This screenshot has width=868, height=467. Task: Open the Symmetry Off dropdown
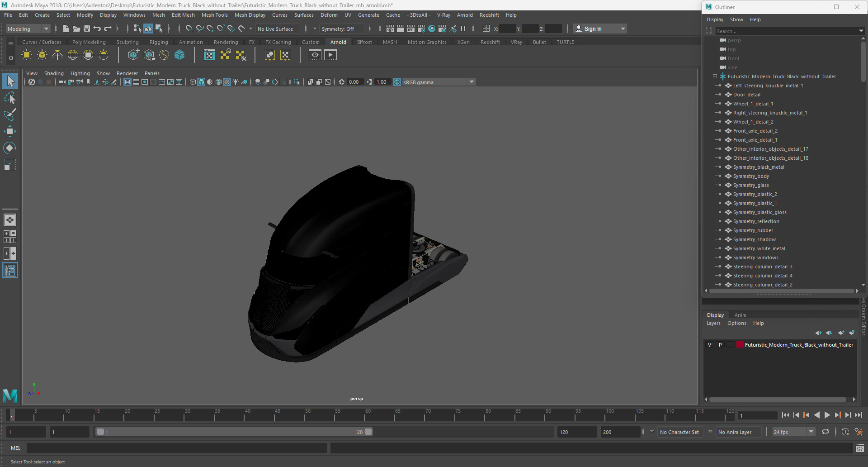[341, 29]
